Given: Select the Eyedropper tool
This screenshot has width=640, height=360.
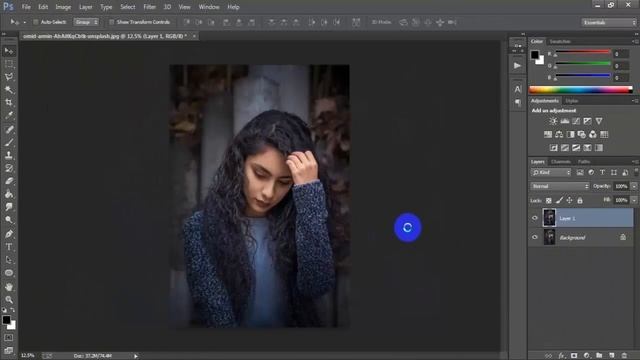Looking at the screenshot, I should (x=9, y=116).
